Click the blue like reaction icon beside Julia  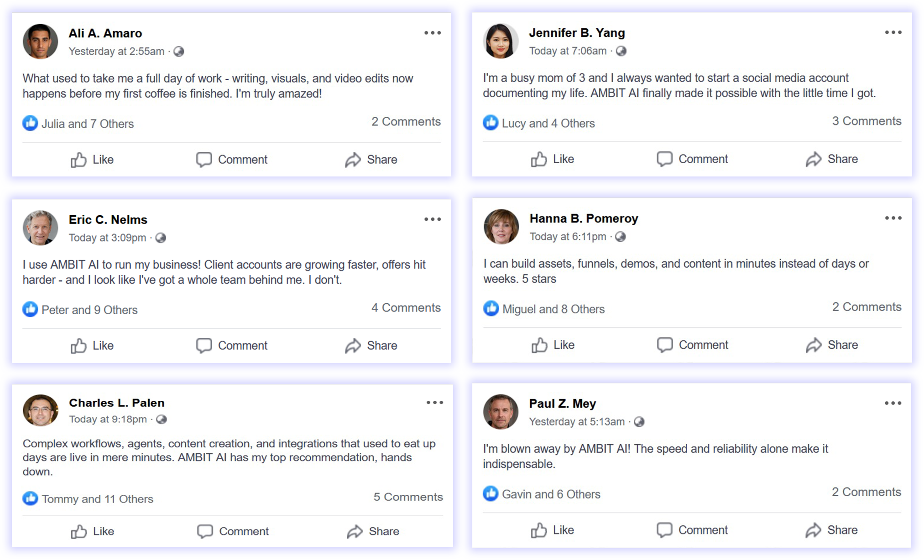pos(30,123)
